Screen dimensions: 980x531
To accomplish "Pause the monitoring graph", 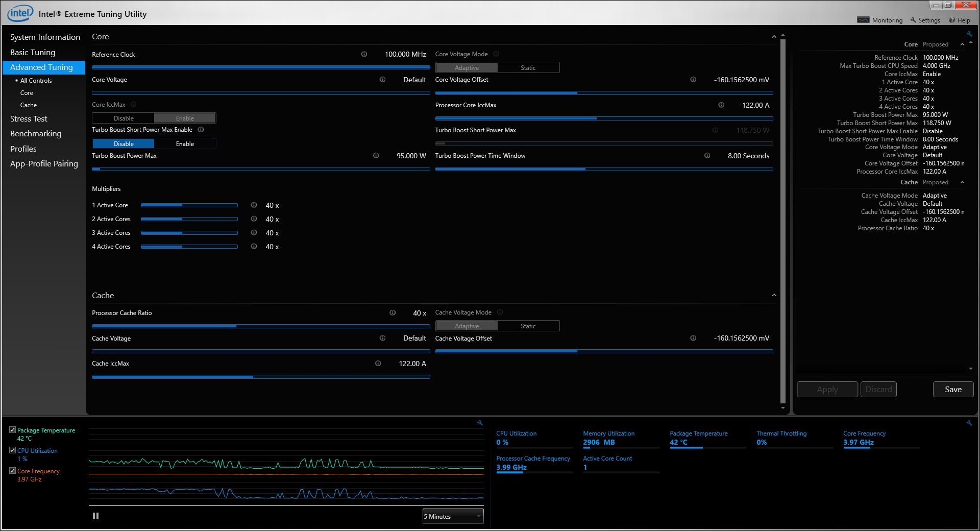I will (x=95, y=516).
